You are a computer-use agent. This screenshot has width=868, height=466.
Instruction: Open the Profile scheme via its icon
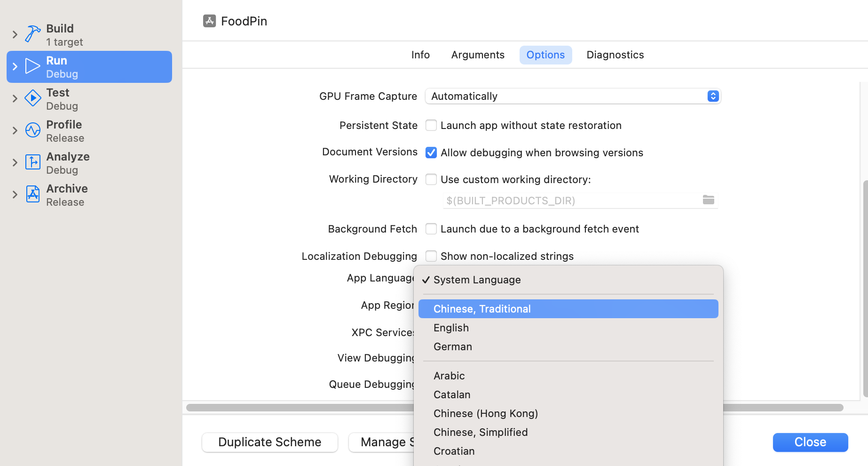tap(32, 130)
